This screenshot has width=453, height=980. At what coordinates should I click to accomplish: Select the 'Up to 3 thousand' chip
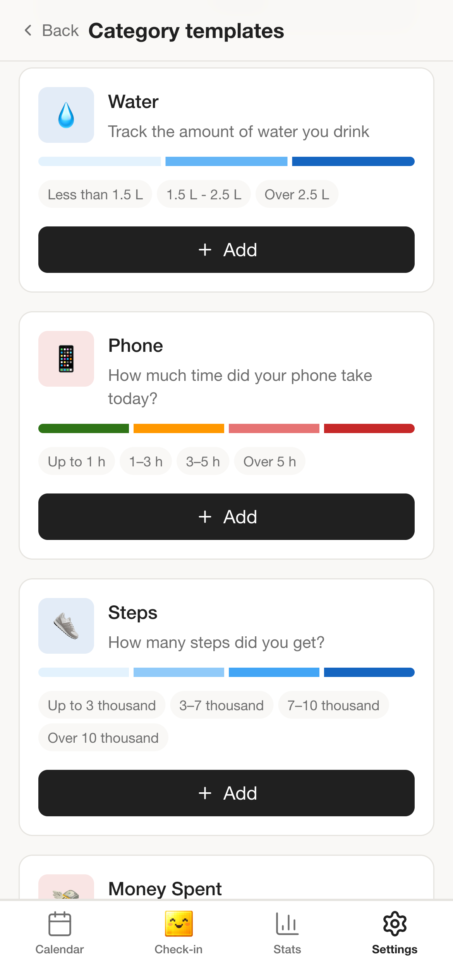(x=101, y=705)
